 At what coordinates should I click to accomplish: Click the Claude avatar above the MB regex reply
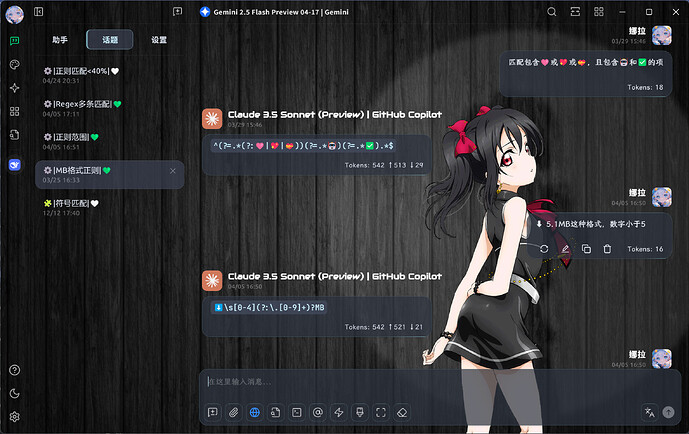click(x=212, y=281)
